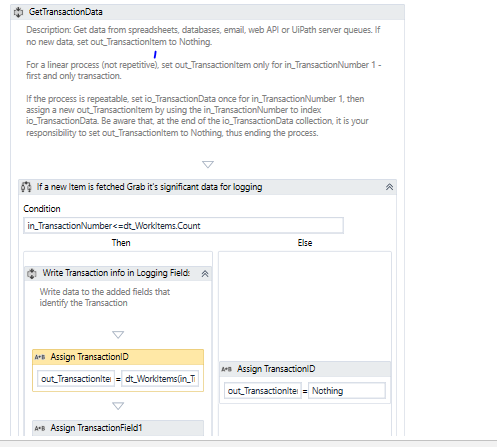This screenshot has height=447, width=497.
Task: Click the highlighted Assign TransactionID icon
Action: point(40,357)
